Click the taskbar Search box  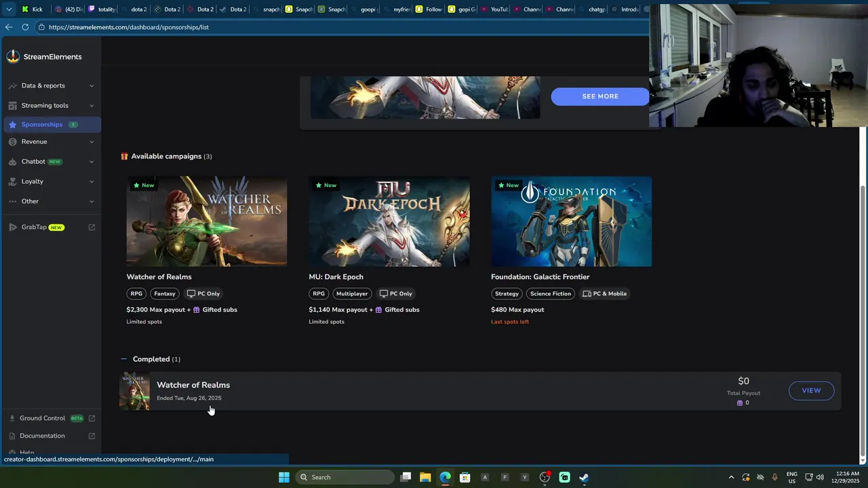tap(344, 477)
